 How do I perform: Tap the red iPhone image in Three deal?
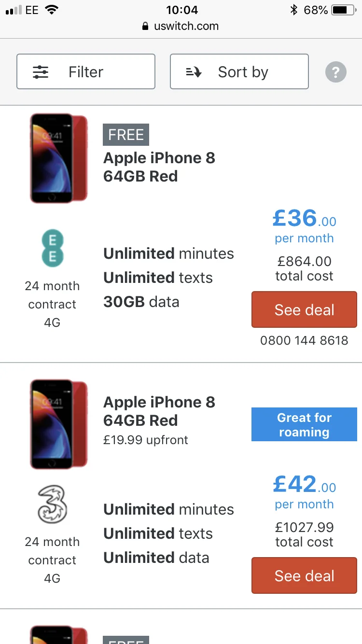(x=58, y=424)
